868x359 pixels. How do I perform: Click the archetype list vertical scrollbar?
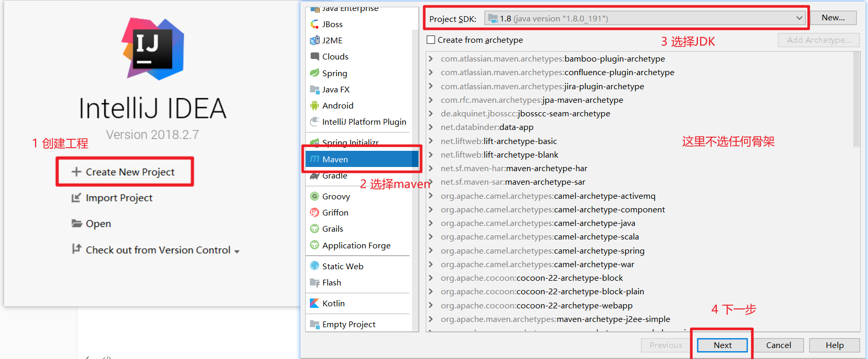857,99
